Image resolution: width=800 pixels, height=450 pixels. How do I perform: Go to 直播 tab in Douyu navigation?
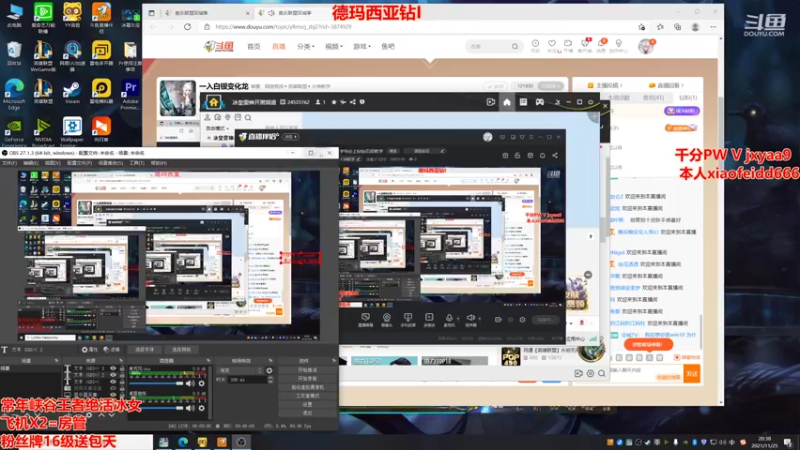[x=279, y=46]
